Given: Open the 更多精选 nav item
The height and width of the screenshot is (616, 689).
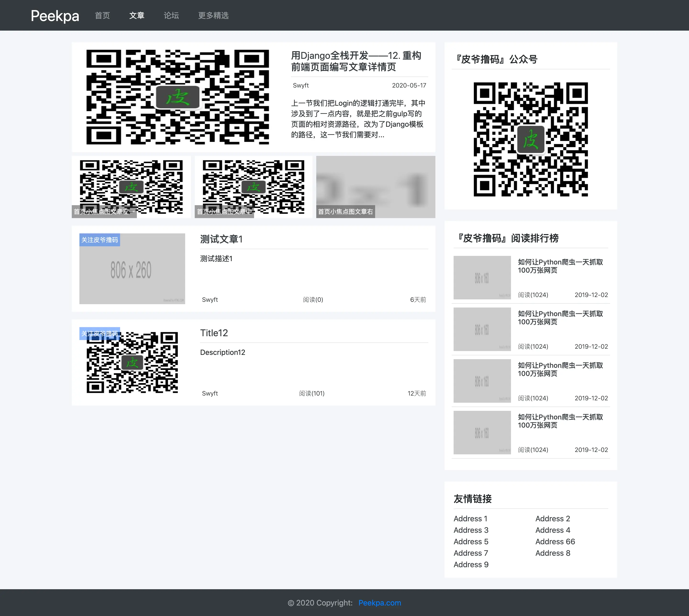Looking at the screenshot, I should click(x=213, y=16).
